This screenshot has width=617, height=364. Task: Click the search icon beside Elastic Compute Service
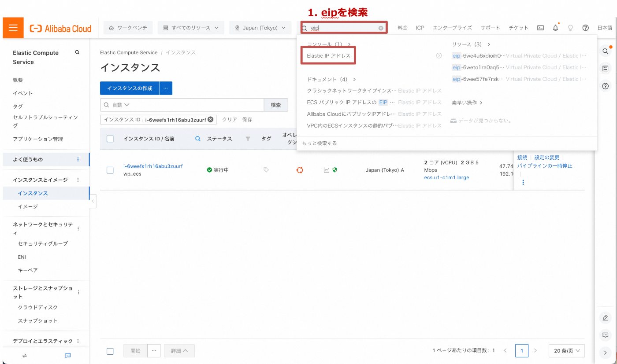point(77,52)
